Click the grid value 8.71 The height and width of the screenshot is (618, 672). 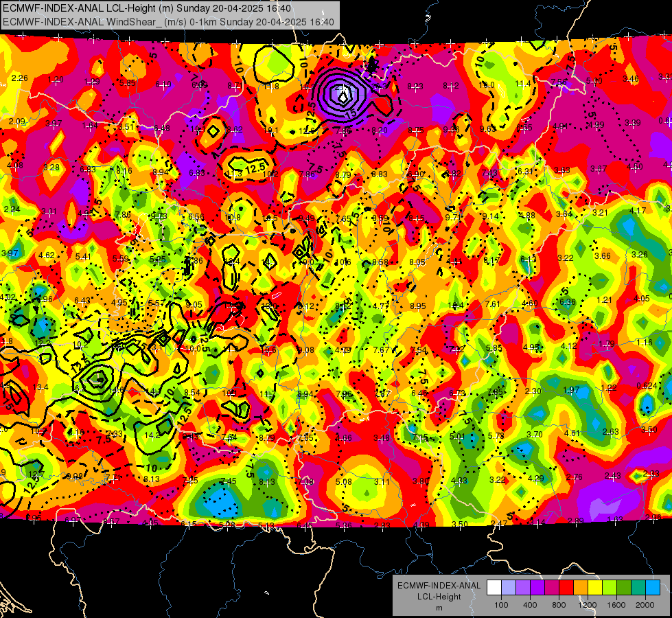235,86
